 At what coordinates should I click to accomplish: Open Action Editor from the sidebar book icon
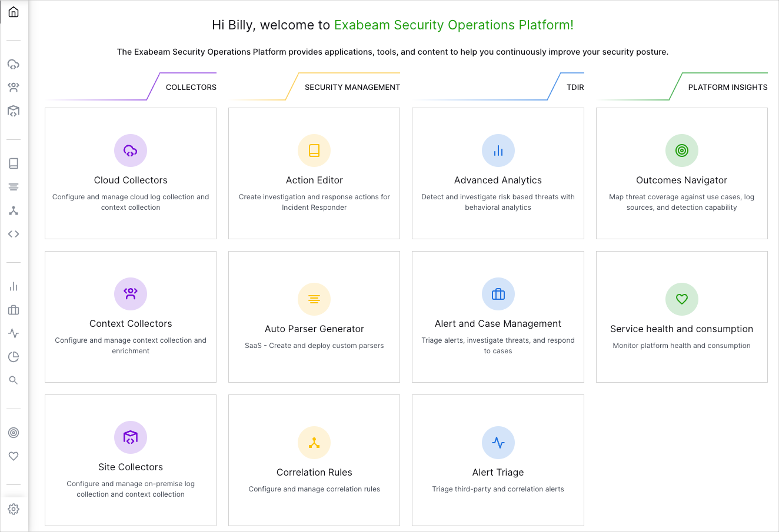click(14, 163)
